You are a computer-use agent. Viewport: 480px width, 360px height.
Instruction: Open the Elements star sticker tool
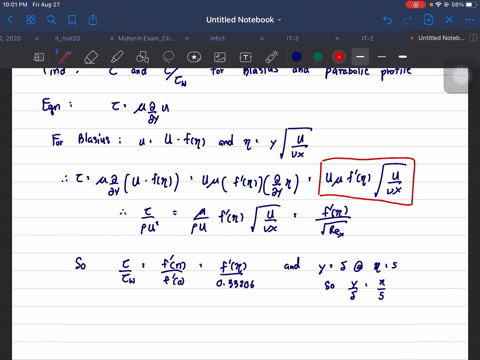pyautogui.click(x=194, y=57)
